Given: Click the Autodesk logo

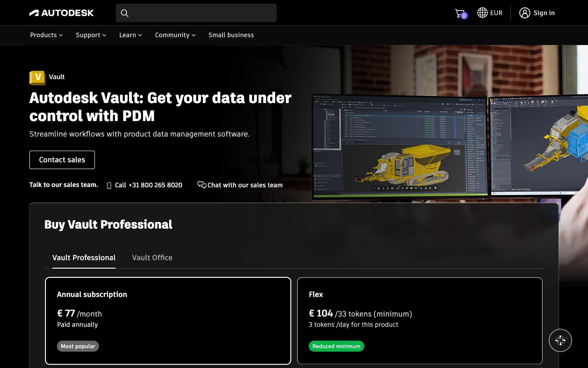Looking at the screenshot, I should (61, 13).
